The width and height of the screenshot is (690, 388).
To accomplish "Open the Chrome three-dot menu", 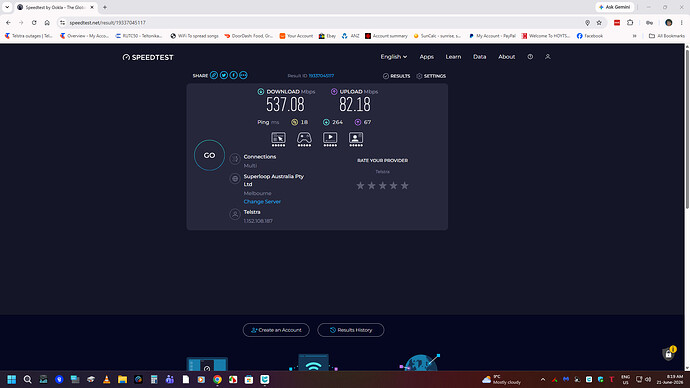I will (x=682, y=22).
